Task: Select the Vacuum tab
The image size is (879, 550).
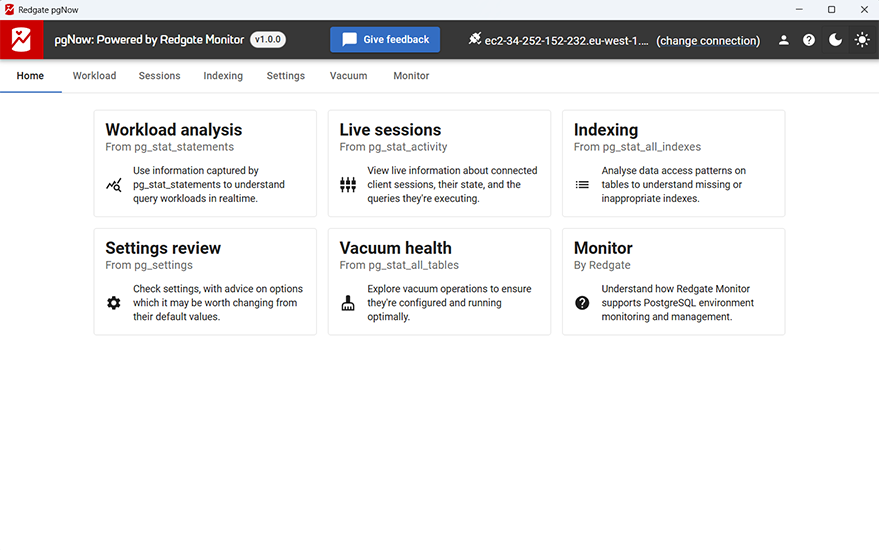Action: click(x=348, y=76)
